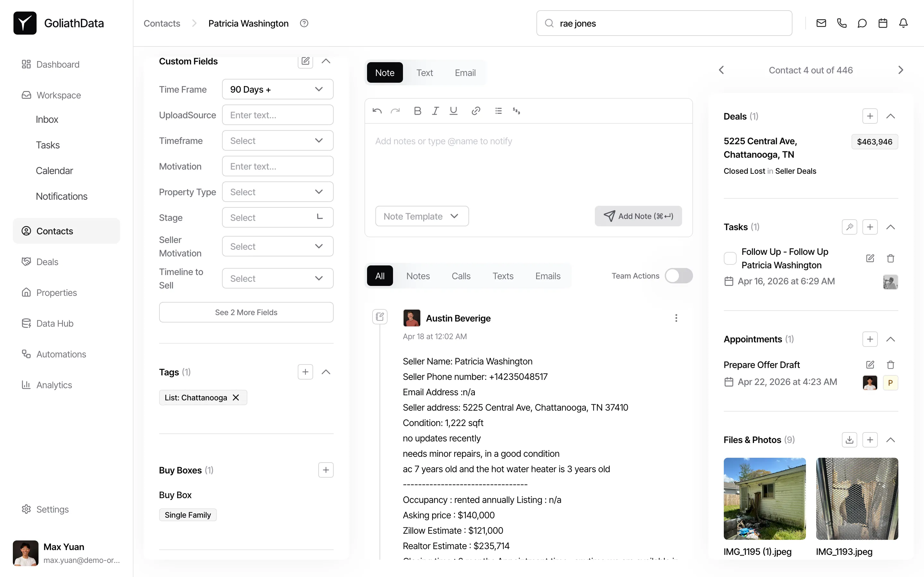Image resolution: width=924 pixels, height=577 pixels.
Task: Collapse the Files & Photos section
Action: 890,439
